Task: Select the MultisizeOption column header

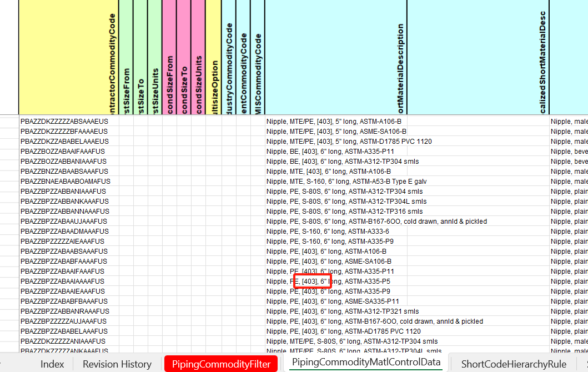Action: (213, 57)
